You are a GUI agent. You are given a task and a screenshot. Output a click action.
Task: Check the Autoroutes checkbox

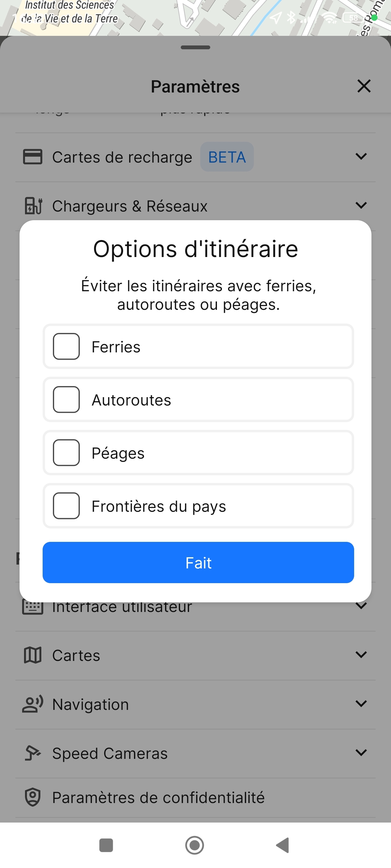[x=66, y=400]
